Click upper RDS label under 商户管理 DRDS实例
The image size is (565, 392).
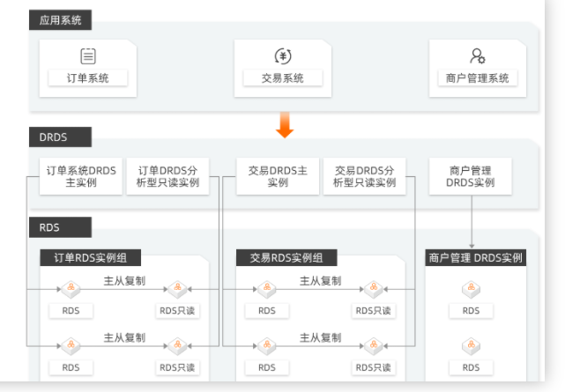(x=472, y=311)
